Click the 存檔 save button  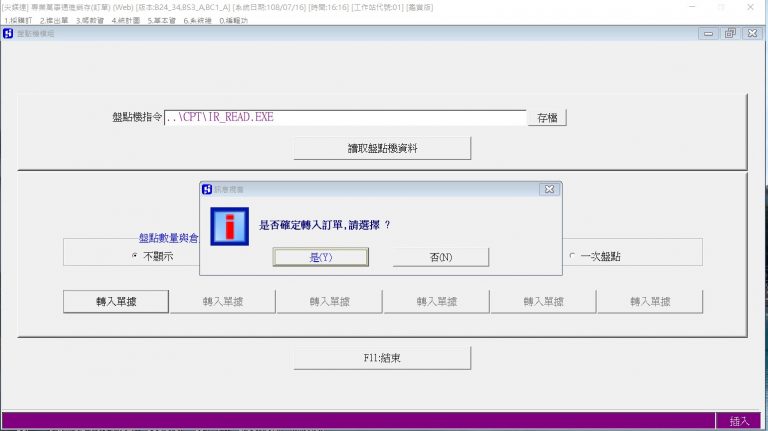547,118
